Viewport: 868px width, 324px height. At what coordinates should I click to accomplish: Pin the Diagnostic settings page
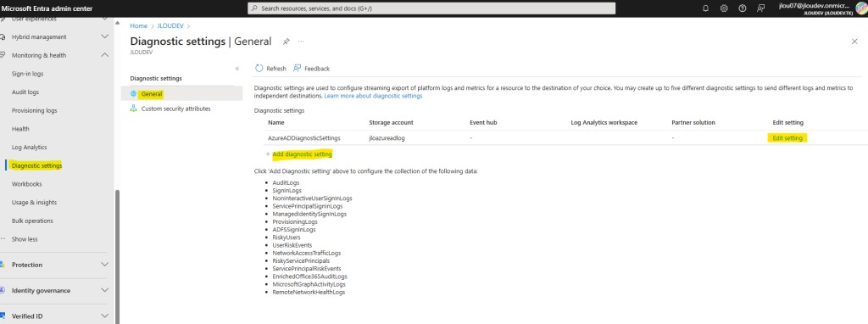pos(287,42)
